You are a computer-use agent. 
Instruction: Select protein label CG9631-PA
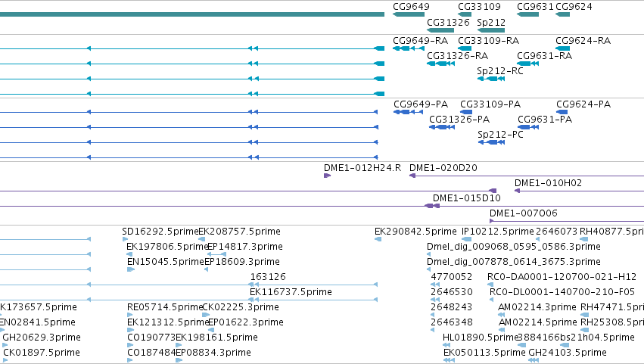545,119
